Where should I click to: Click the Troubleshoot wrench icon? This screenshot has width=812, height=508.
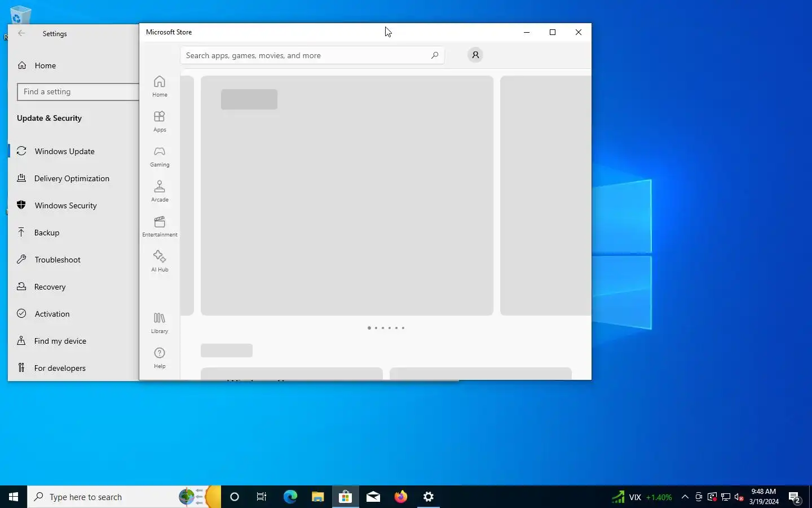(x=21, y=259)
